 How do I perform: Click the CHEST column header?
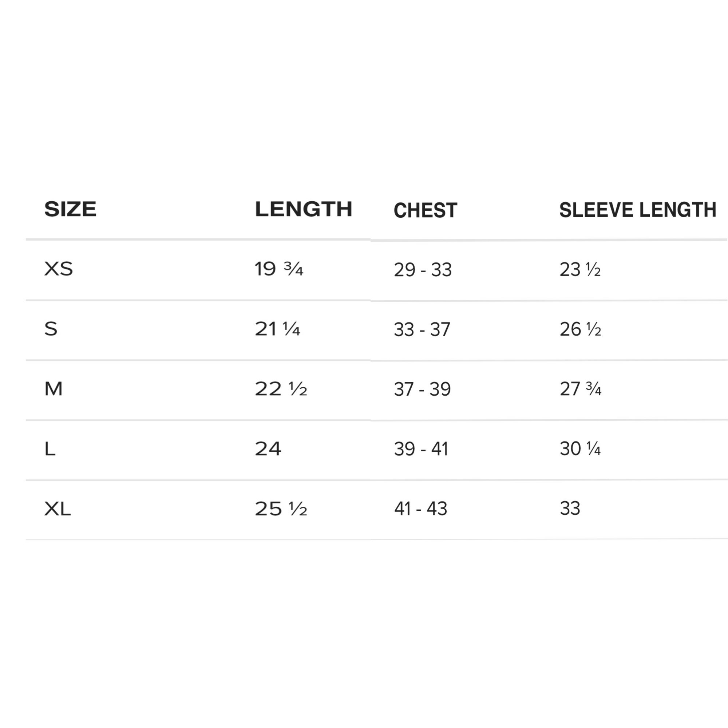(x=425, y=210)
